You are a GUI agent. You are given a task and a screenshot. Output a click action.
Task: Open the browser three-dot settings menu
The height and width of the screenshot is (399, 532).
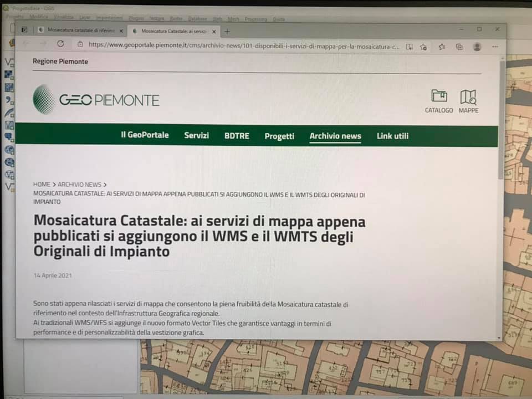point(495,47)
